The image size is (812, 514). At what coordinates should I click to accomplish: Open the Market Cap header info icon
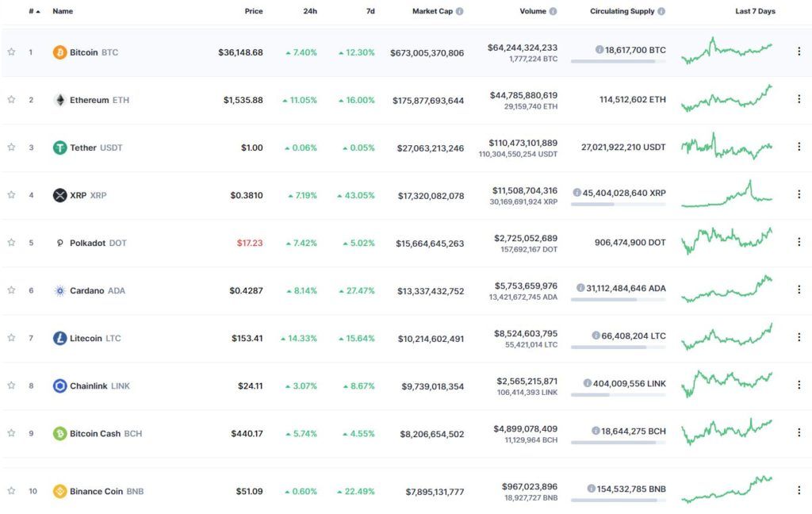[x=460, y=11]
